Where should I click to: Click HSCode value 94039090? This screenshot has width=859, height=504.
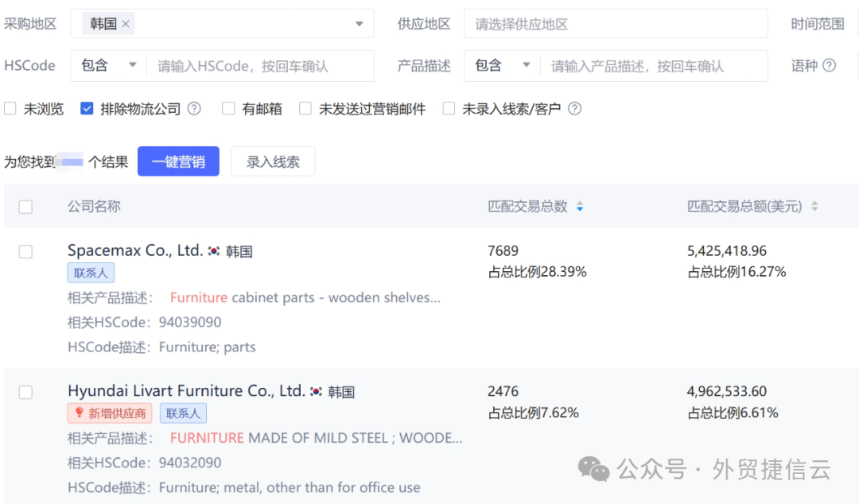[190, 322]
